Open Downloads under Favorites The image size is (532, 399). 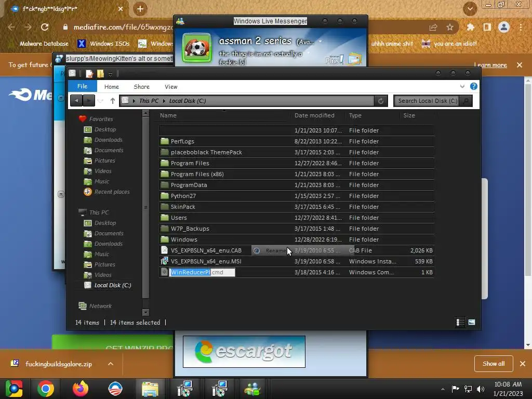(108, 140)
